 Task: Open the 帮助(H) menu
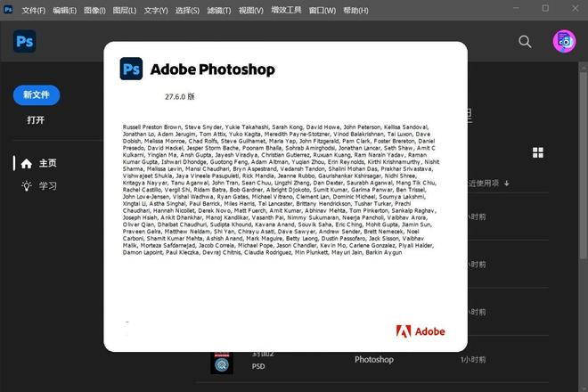pyautogui.click(x=355, y=11)
